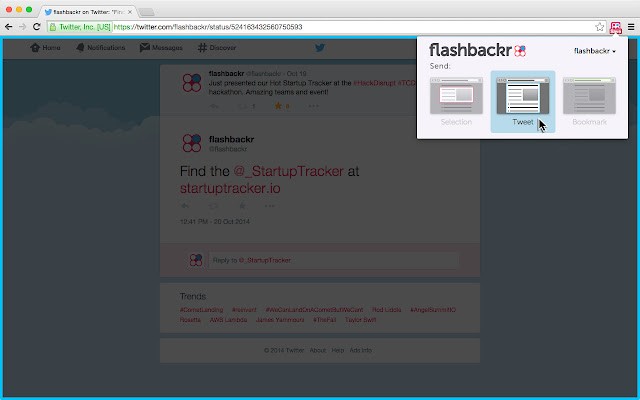Viewport: 640px width, 400px height.
Task: Open the flashbackr profile name on main tweet
Action: 231,139
